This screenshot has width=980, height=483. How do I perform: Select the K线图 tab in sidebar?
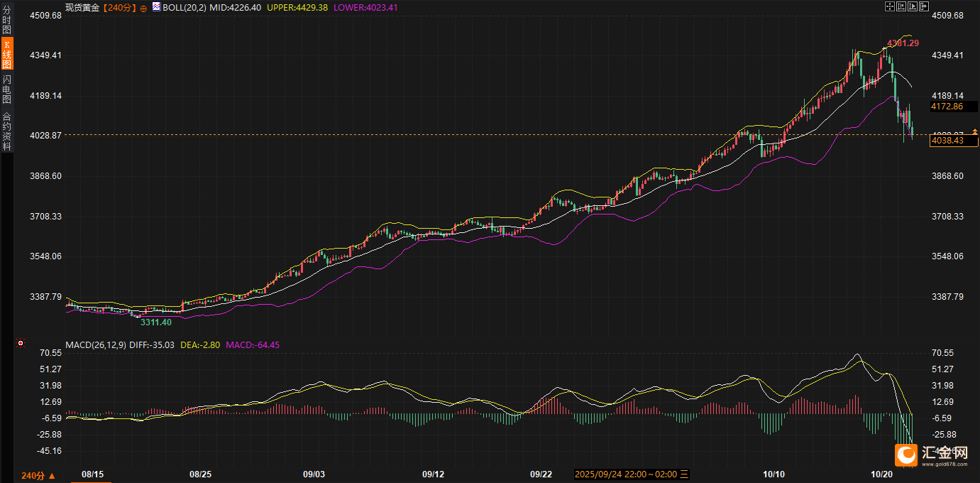6,54
